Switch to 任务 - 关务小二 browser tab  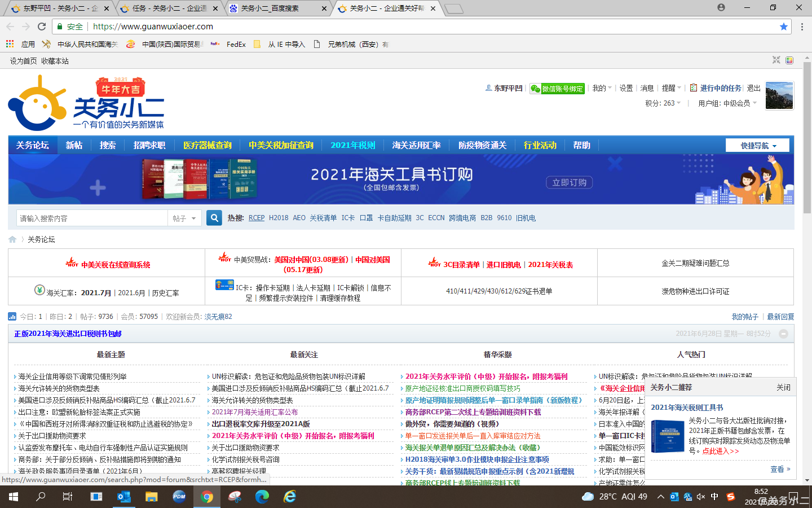169,8
